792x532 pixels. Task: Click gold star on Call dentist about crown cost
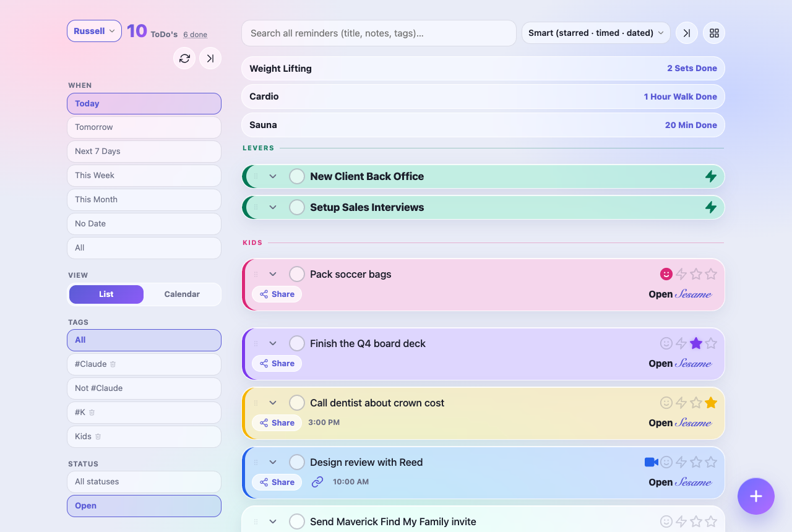[x=711, y=403]
